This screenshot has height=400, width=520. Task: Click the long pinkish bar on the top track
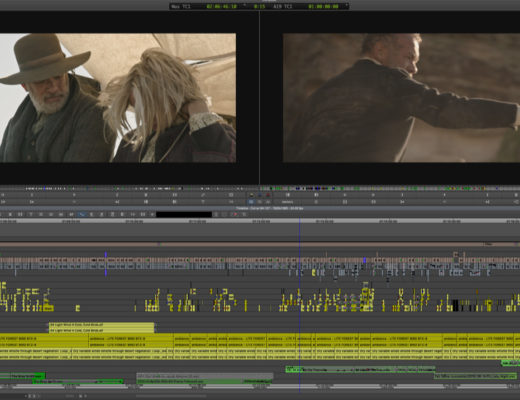260,244
